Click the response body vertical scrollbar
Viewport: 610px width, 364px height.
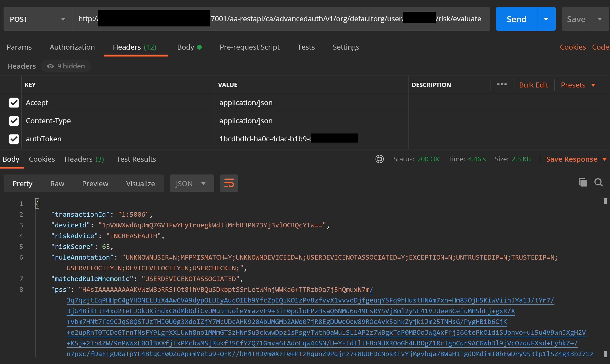pyautogui.click(x=605, y=277)
